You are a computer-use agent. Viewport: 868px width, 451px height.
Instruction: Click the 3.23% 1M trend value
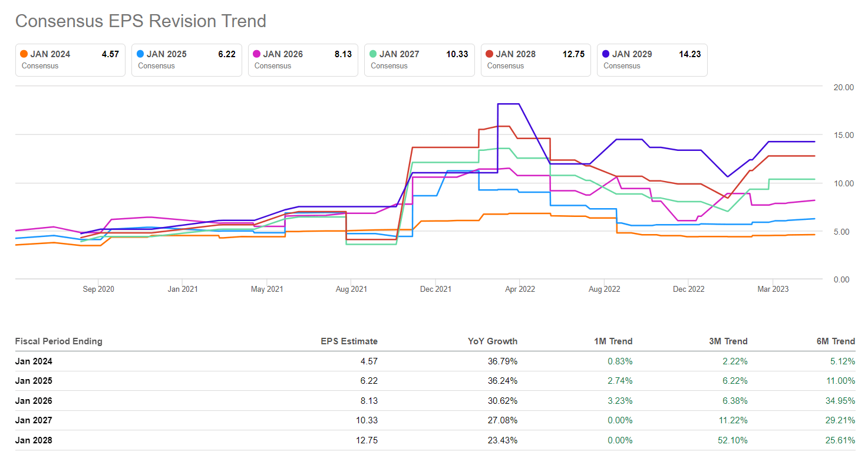click(621, 401)
